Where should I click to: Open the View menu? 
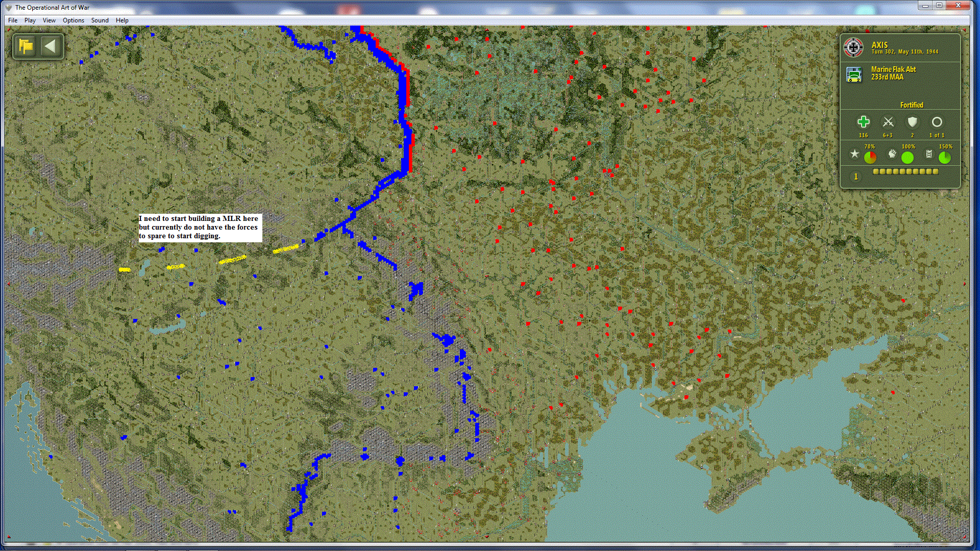coord(49,20)
